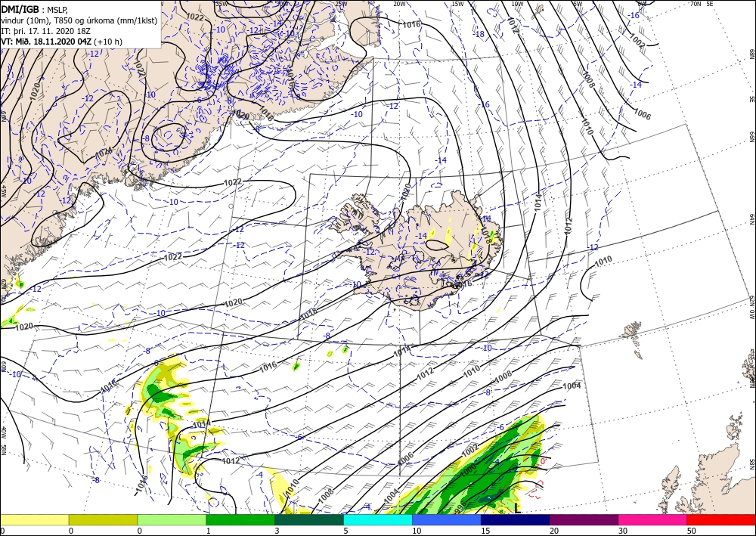
Task: Click the '15W' longitude label
Action: [x=457, y=4]
